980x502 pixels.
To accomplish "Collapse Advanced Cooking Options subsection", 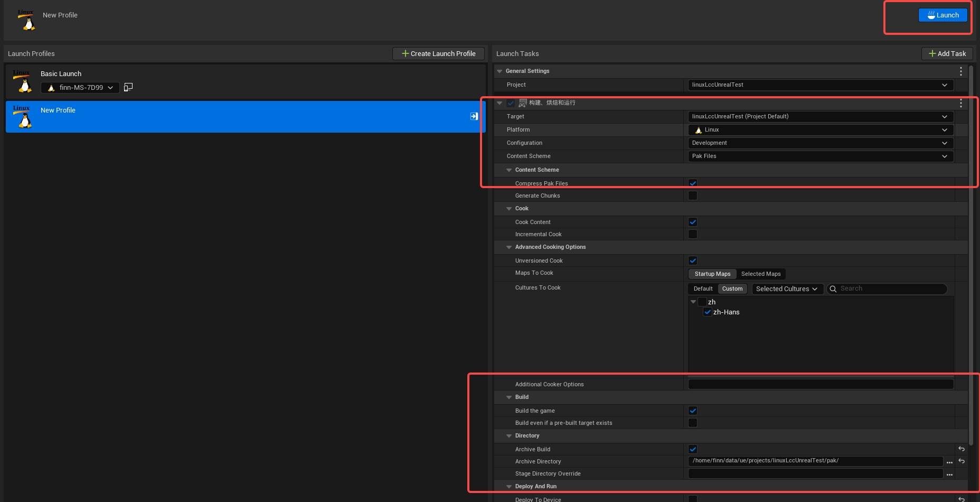I will pyautogui.click(x=509, y=247).
